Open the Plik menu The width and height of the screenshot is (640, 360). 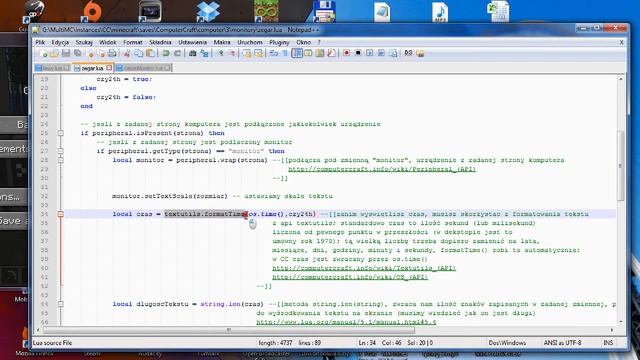pos(40,42)
